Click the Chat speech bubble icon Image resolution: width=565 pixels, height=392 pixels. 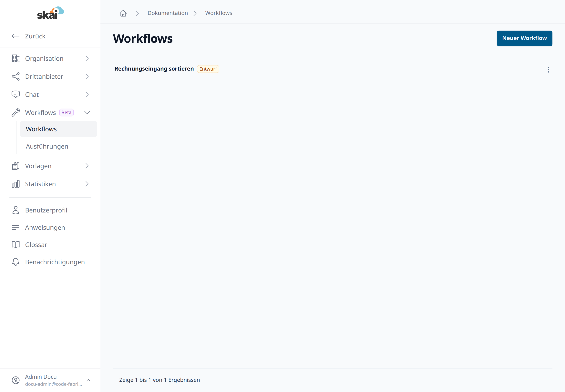click(15, 94)
